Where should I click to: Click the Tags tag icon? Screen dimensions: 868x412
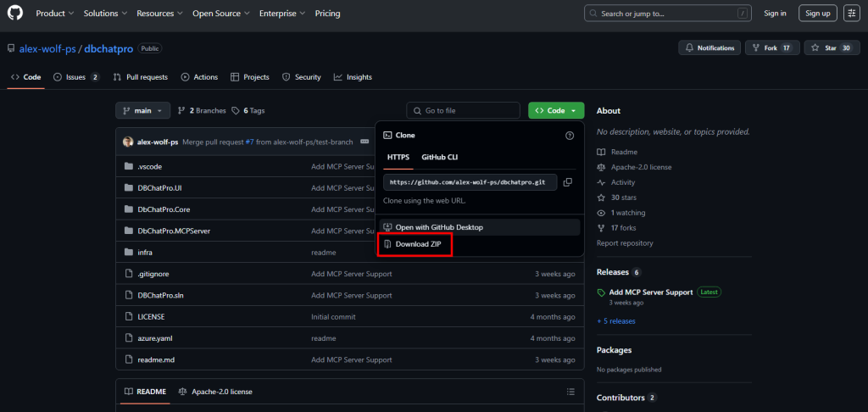236,111
